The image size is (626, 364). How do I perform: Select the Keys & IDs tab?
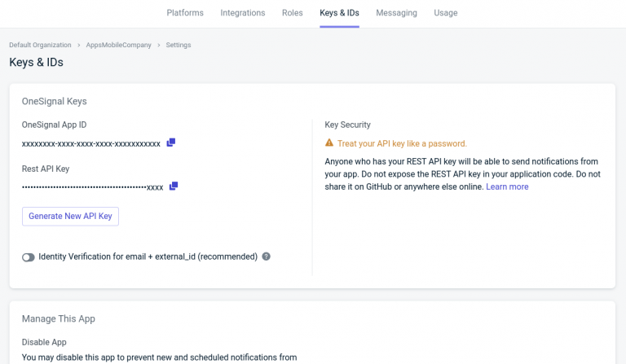coord(339,13)
